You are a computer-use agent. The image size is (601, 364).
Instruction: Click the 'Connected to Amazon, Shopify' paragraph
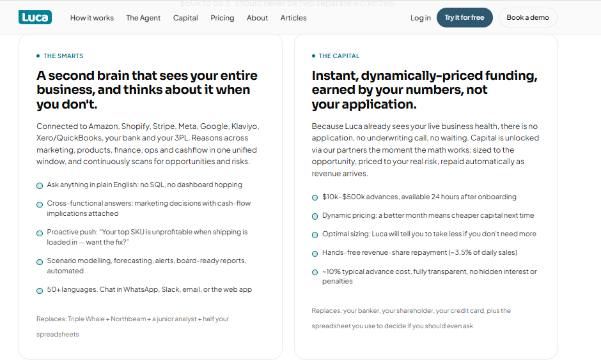click(148, 144)
